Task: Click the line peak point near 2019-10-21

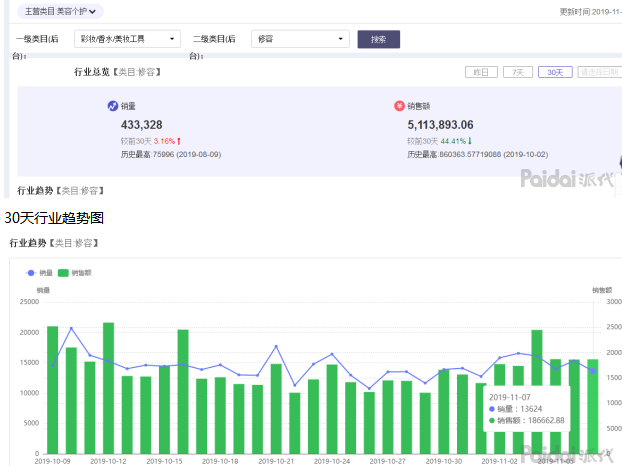Action: pyautogui.click(x=276, y=346)
